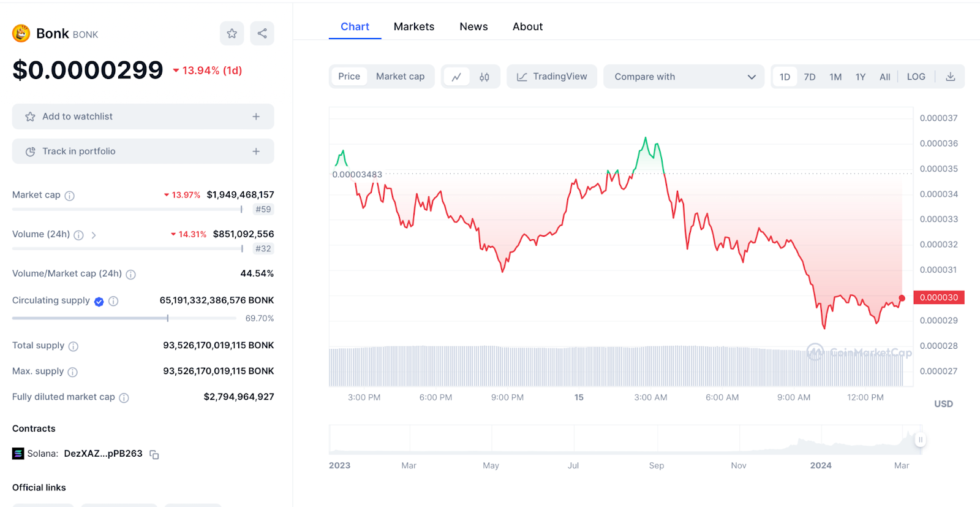Click the chart range navigator timeline
The width and height of the screenshot is (980, 507).
625,440
